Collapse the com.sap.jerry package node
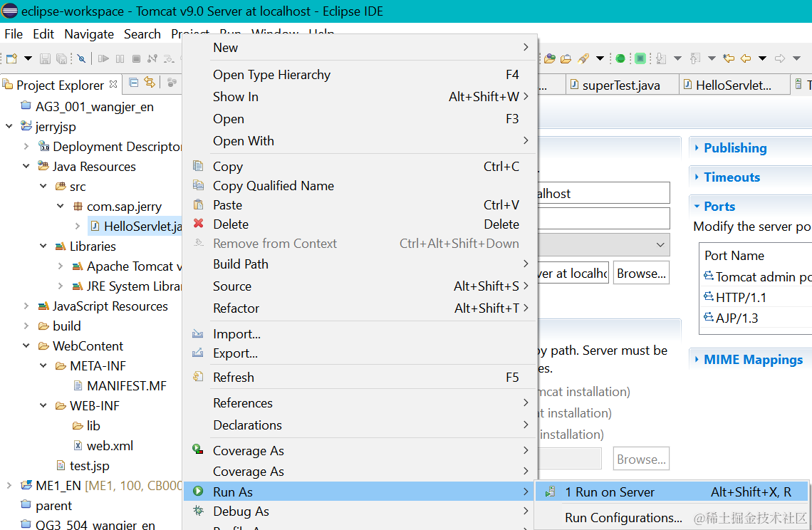The width and height of the screenshot is (812, 530). pyautogui.click(x=60, y=206)
